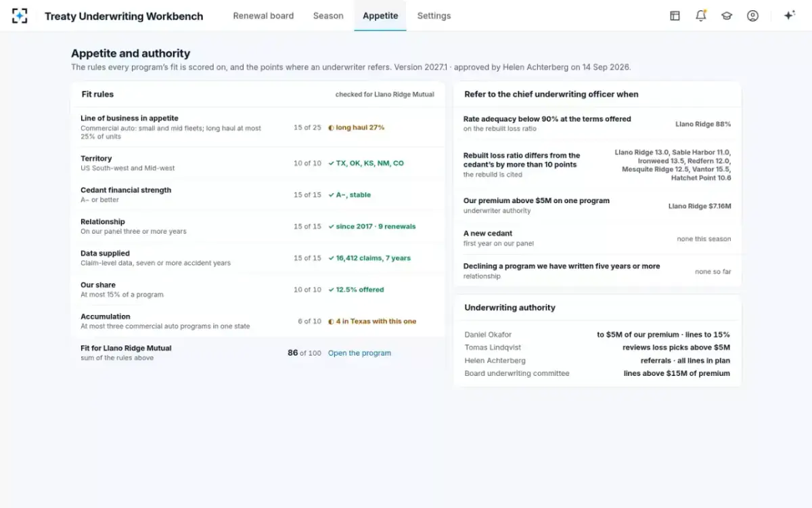812x508 pixels.
Task: Select the 'Data supplied' rule title
Action: coord(105,253)
